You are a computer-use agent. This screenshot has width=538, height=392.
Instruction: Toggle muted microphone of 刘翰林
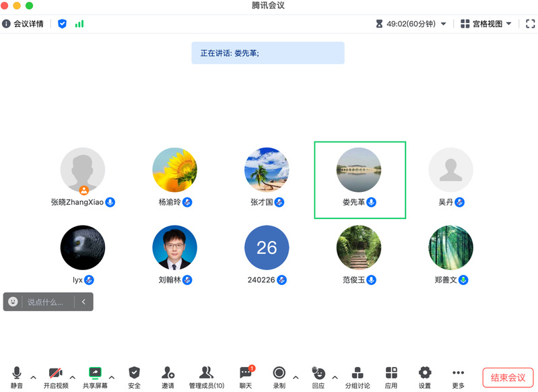187,280
